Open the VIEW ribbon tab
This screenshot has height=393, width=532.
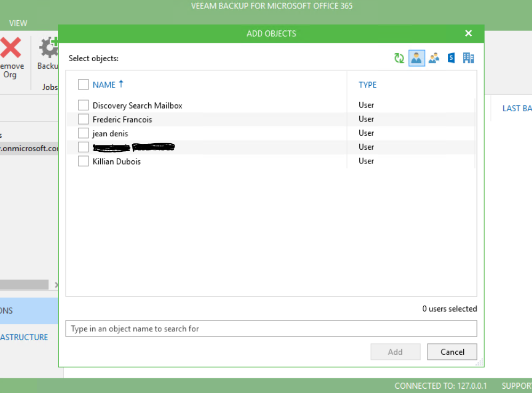(18, 23)
